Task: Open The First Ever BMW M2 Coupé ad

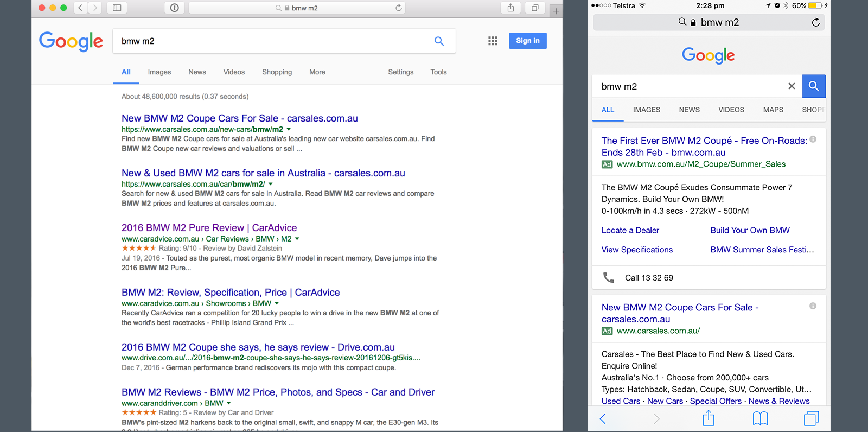Action: [x=704, y=147]
